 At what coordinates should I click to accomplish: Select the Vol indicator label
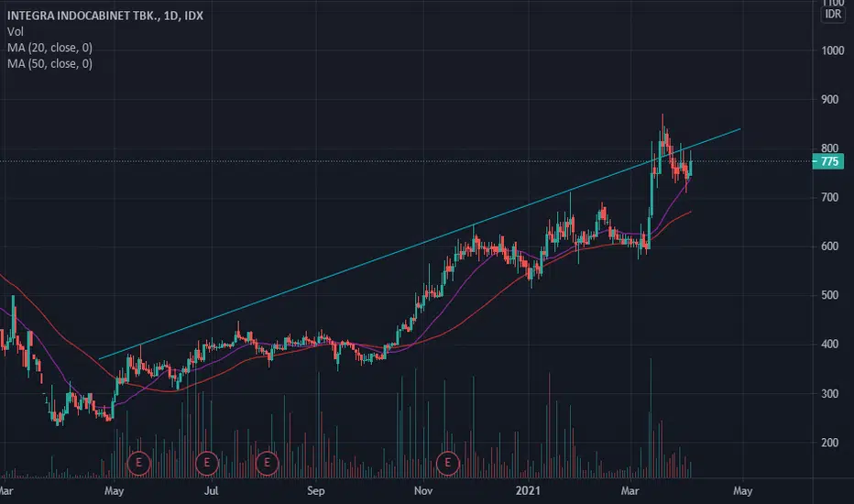coord(16,31)
